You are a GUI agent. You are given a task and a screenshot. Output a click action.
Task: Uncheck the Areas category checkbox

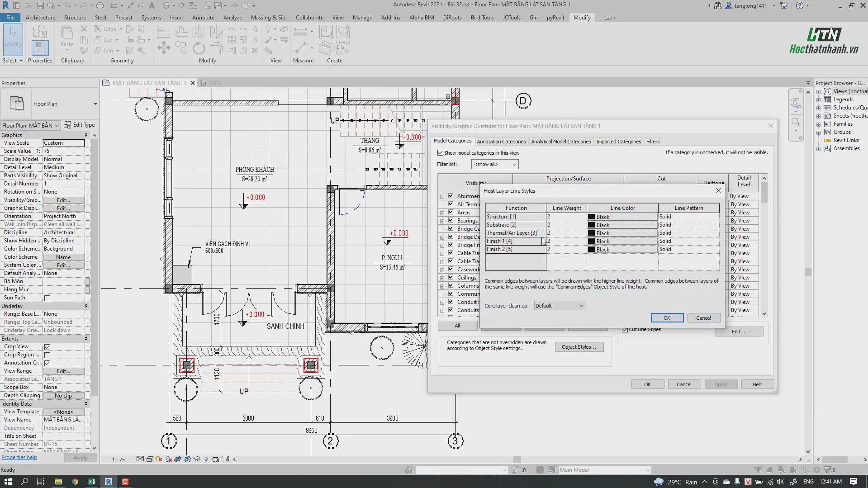click(451, 212)
